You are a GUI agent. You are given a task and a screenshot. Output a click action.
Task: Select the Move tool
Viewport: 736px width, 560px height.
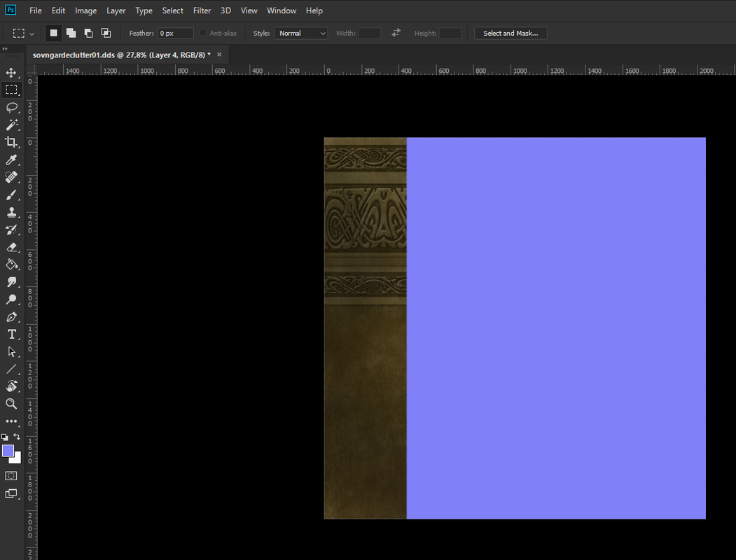coord(11,72)
